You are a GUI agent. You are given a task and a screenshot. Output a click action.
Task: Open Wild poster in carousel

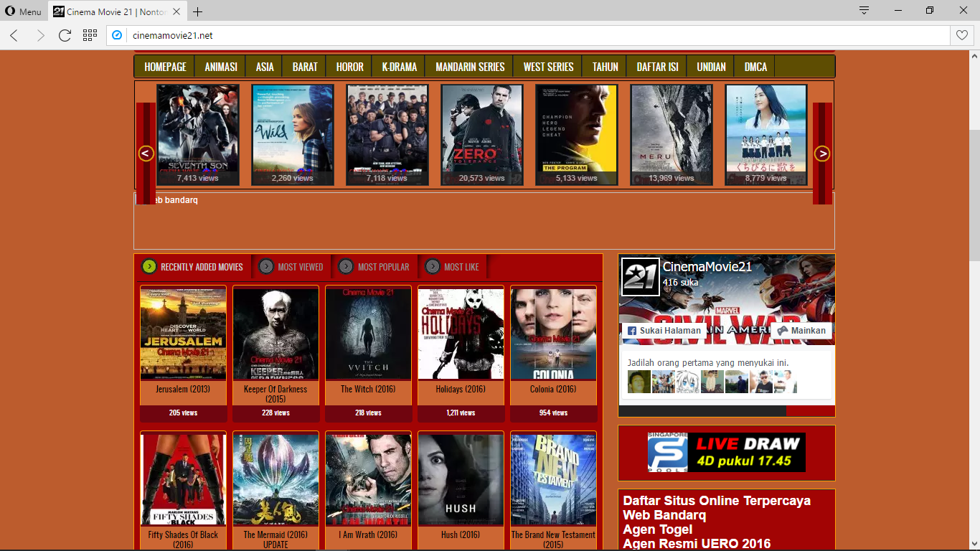pyautogui.click(x=293, y=135)
